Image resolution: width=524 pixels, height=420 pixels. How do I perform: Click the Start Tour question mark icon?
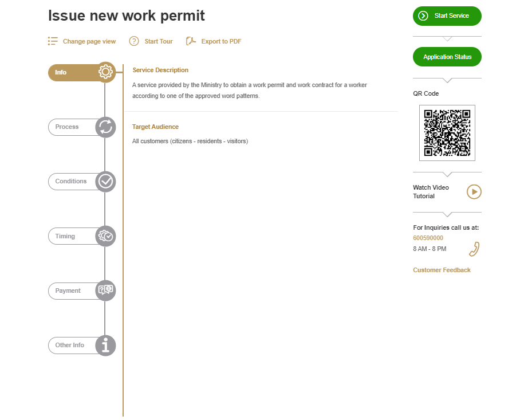pos(134,41)
